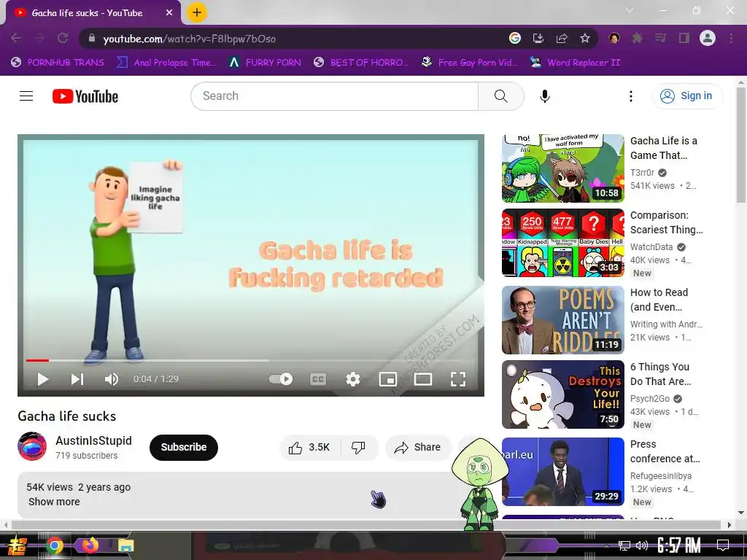Reload the page with the refresh icon
Viewport: 747px width, 560px height.
pyautogui.click(x=63, y=38)
